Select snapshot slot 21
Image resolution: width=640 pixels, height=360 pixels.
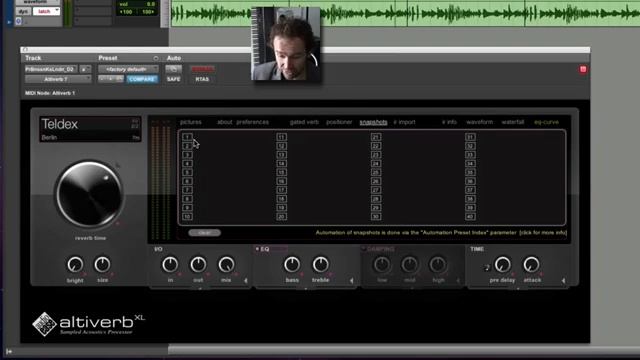[x=376, y=137]
